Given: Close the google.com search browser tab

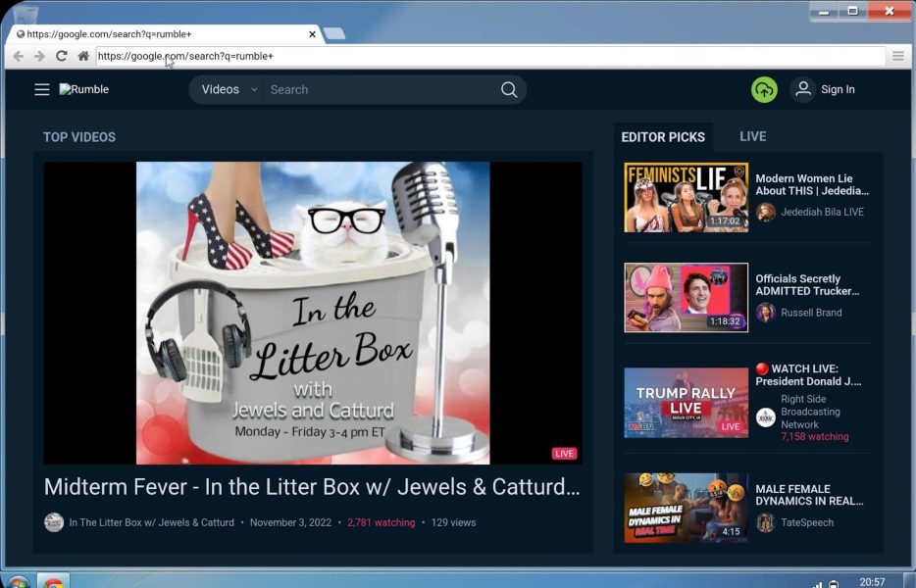Looking at the screenshot, I should [312, 34].
